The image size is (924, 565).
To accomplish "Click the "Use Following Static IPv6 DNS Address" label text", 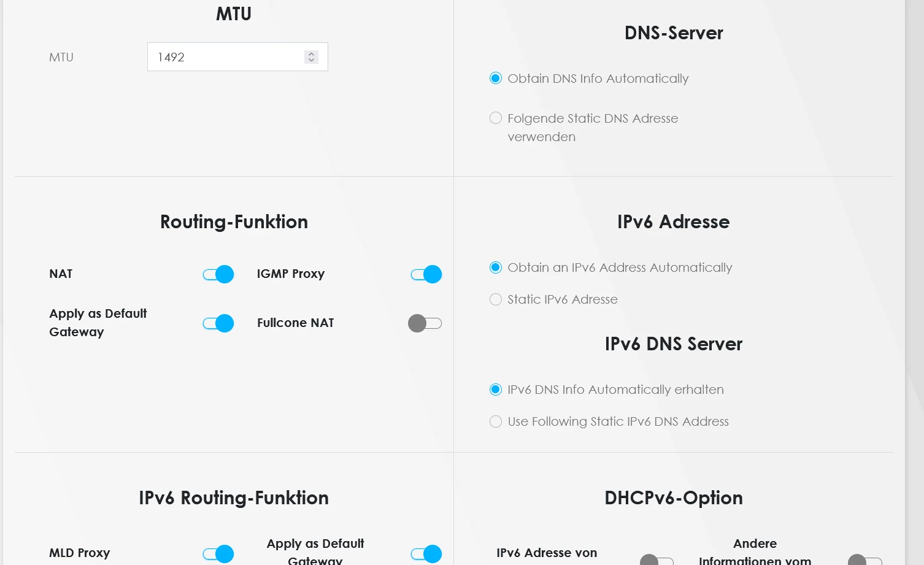I will coord(618,421).
